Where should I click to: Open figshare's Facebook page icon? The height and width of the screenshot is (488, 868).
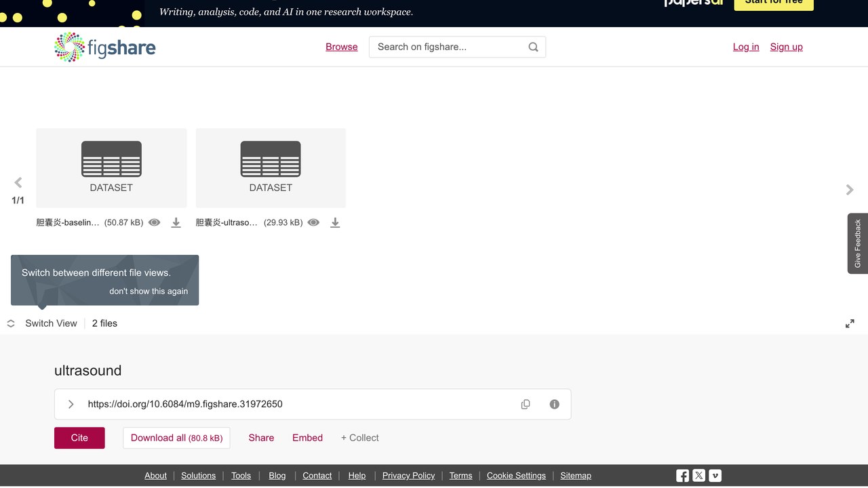pos(683,476)
